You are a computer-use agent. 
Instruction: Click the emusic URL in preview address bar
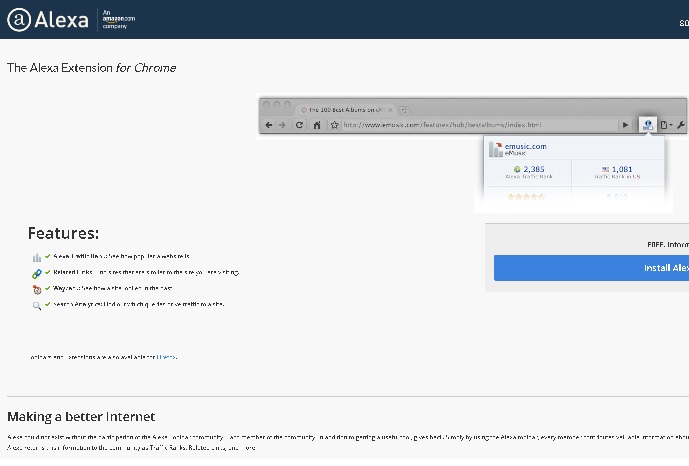click(442, 125)
